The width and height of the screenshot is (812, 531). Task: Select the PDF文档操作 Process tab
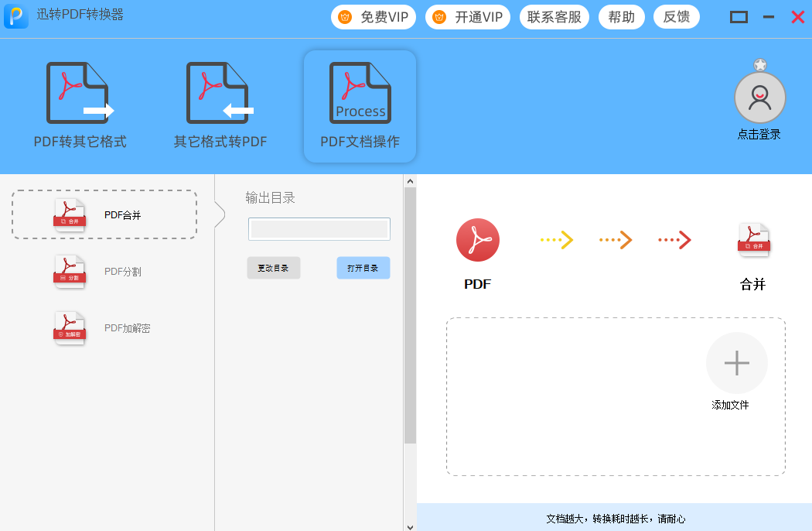360,106
